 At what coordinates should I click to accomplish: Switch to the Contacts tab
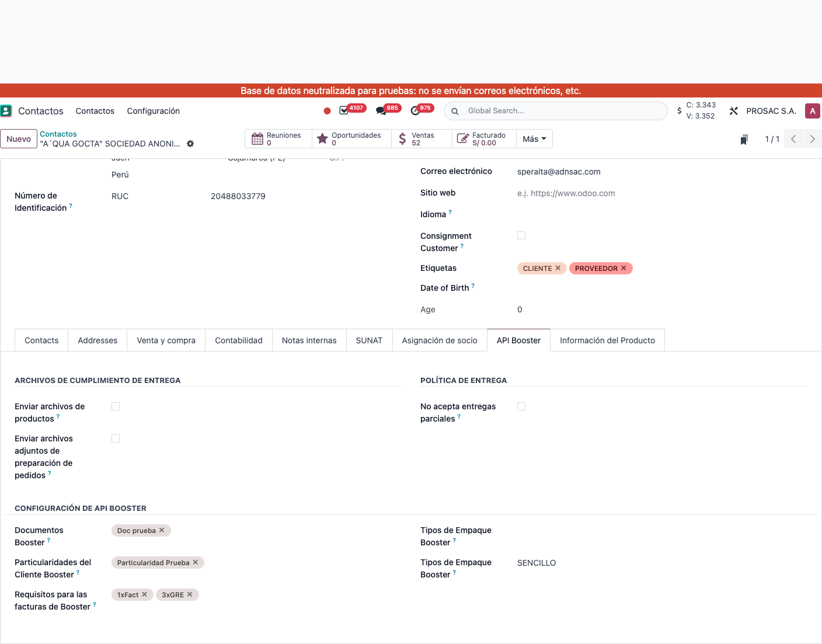(41, 340)
